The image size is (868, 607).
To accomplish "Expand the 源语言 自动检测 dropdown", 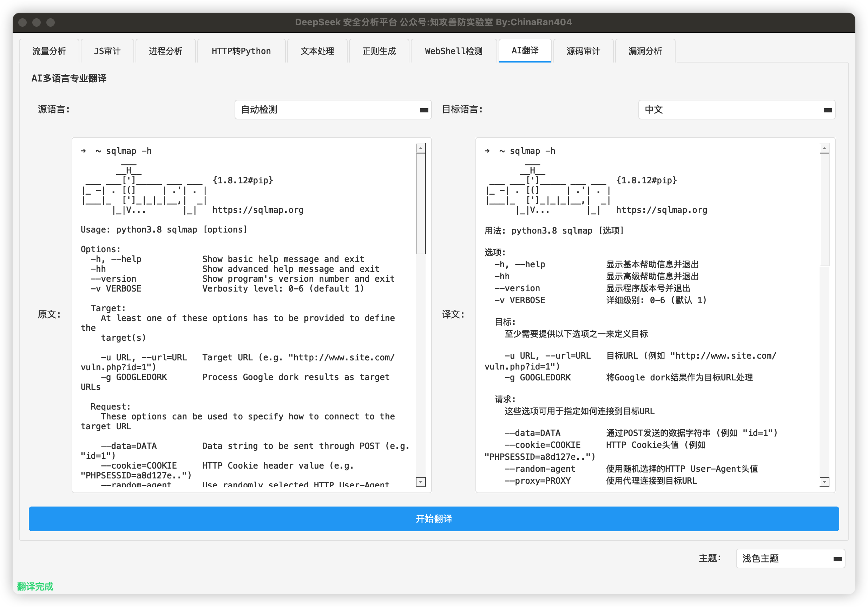I will (x=333, y=110).
